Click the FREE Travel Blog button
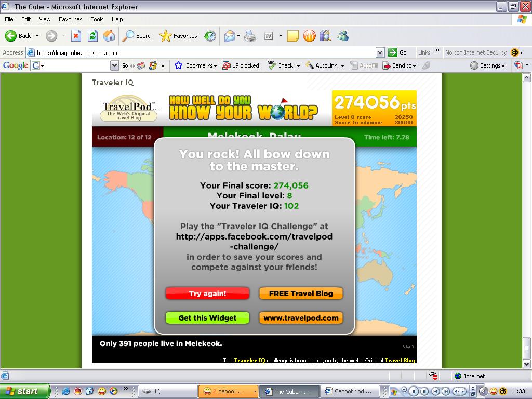This screenshot has height=399, width=532. (x=301, y=294)
